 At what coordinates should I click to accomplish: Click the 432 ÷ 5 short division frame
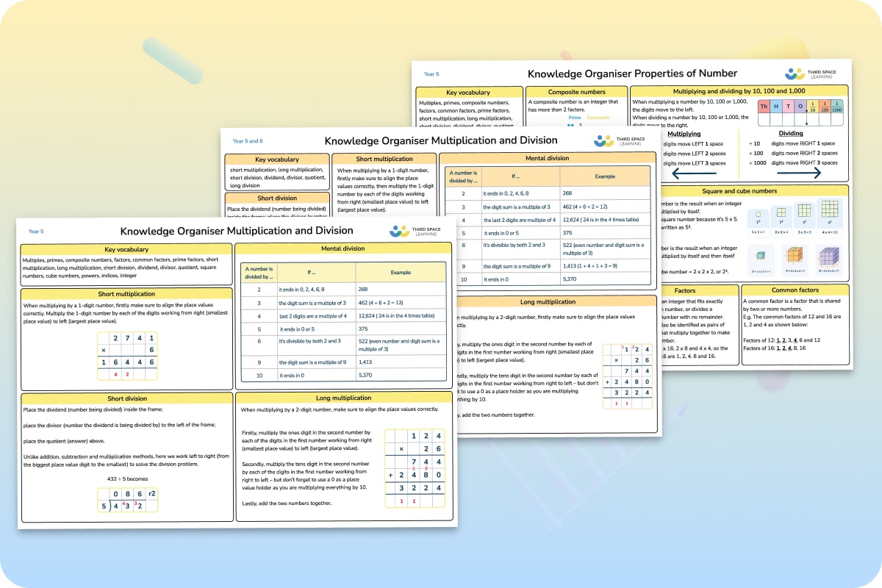(128, 499)
